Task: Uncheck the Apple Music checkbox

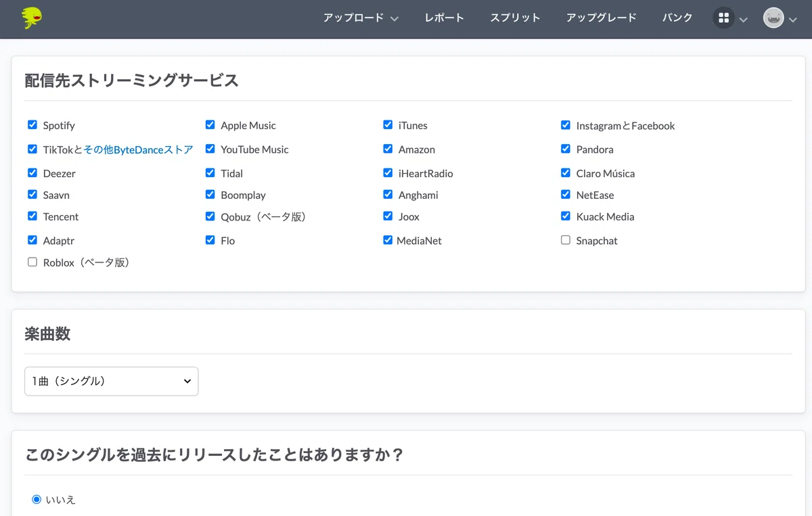Action: pyautogui.click(x=210, y=124)
